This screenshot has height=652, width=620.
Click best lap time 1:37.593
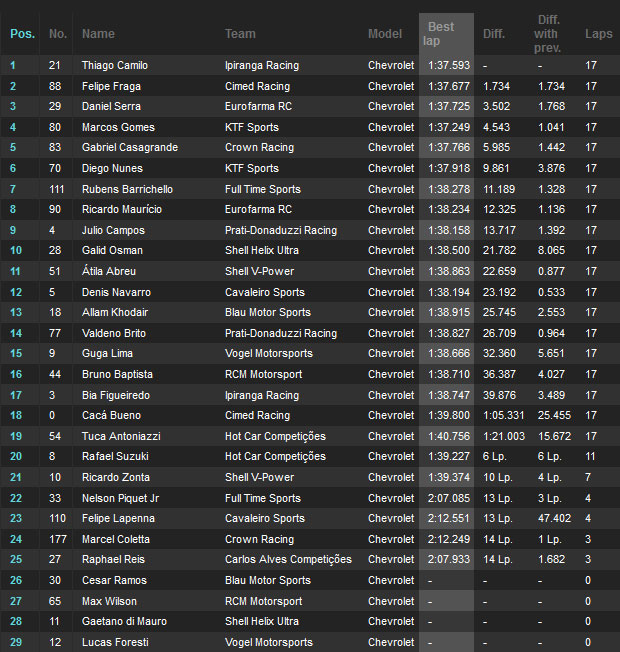click(449, 65)
